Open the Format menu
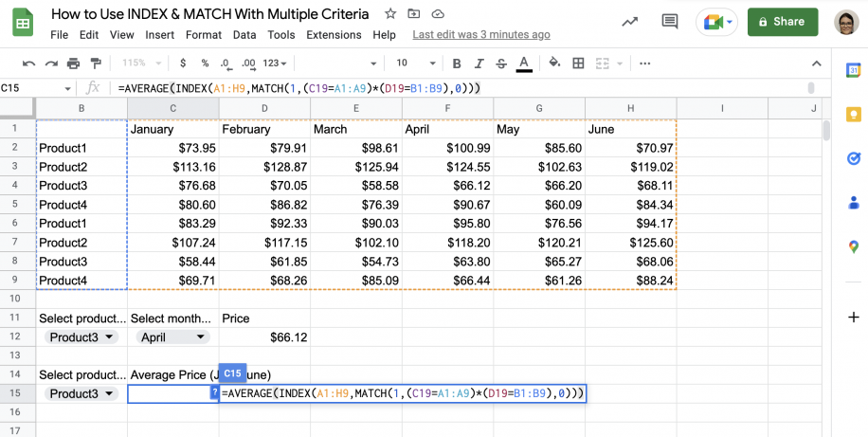This screenshot has height=437, width=868. (x=204, y=35)
